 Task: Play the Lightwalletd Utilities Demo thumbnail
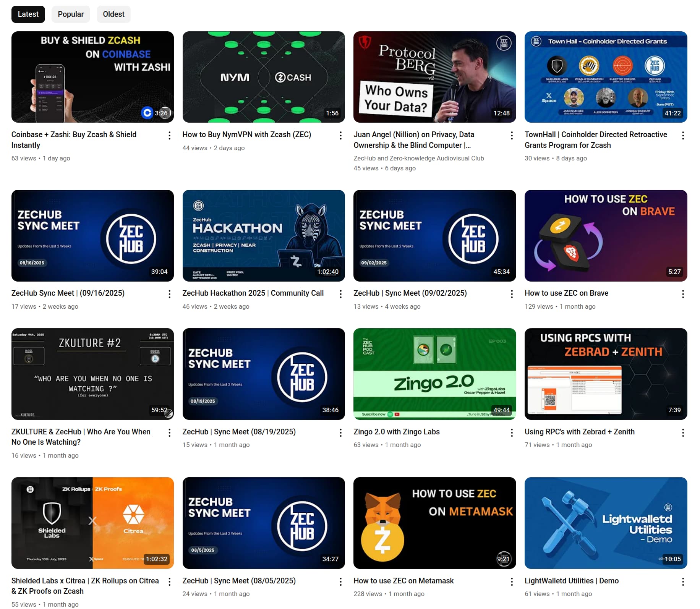click(x=606, y=523)
